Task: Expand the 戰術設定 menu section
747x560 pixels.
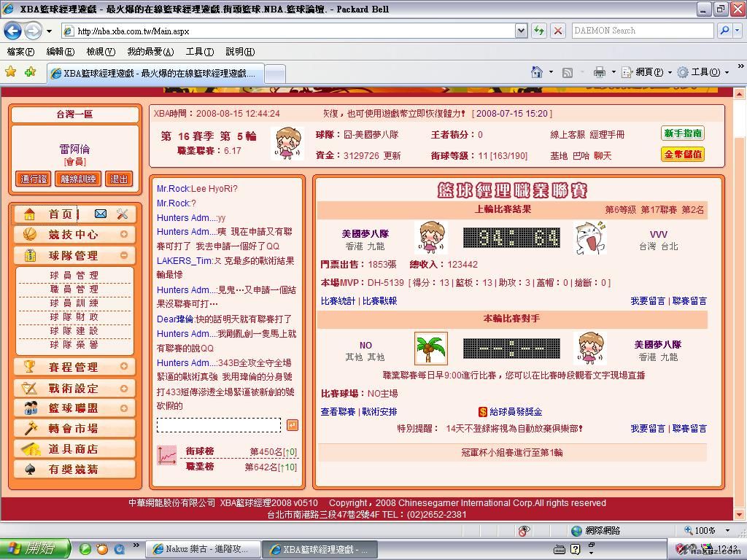Action: pyautogui.click(x=124, y=388)
